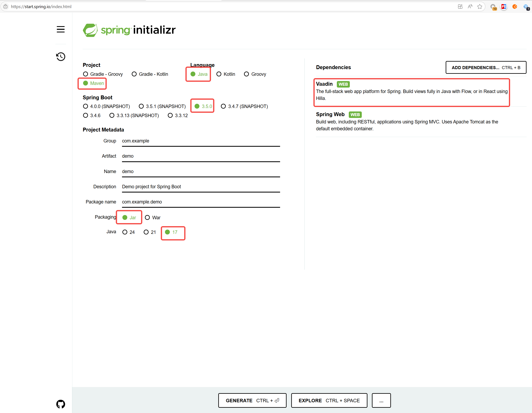This screenshot has height=413, width=532.
Task: Open the more options ellipsis button
Action: click(381, 400)
